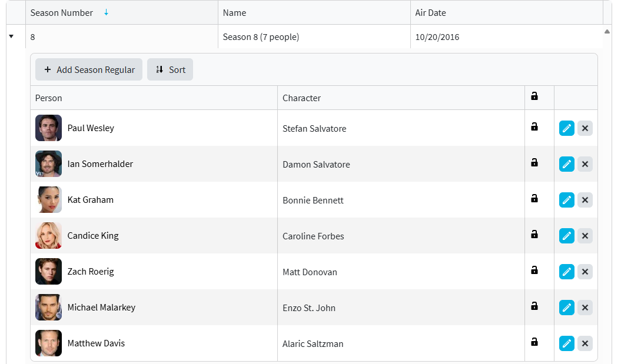Click the Add Season Regular button

point(89,69)
